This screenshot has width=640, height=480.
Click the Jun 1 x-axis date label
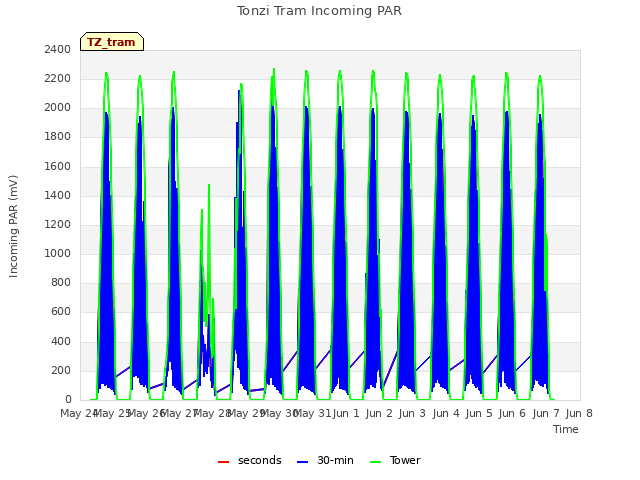[x=346, y=413]
